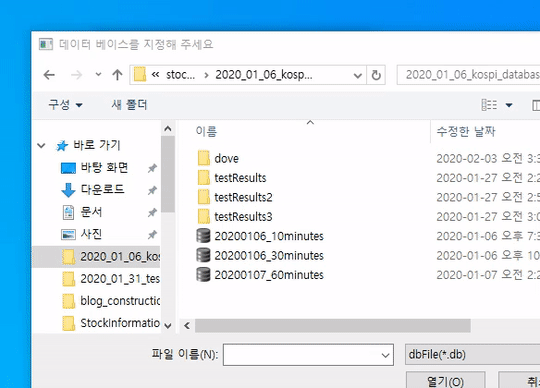540x388 pixels.
Task: Click the horizontal scrollbar thumb
Action: [x=333, y=325]
